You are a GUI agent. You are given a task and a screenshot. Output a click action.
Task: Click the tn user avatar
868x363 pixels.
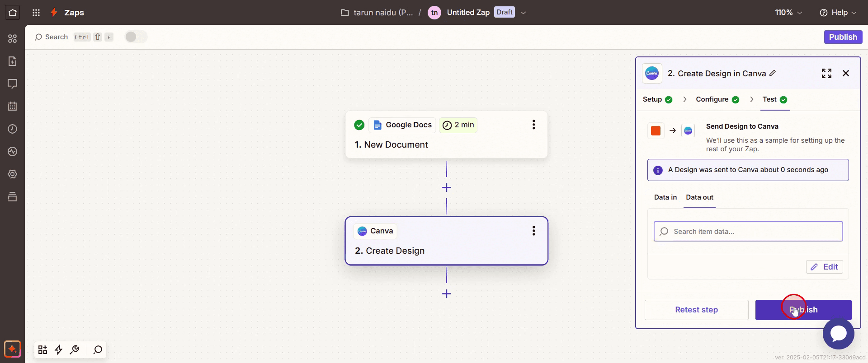tap(434, 13)
